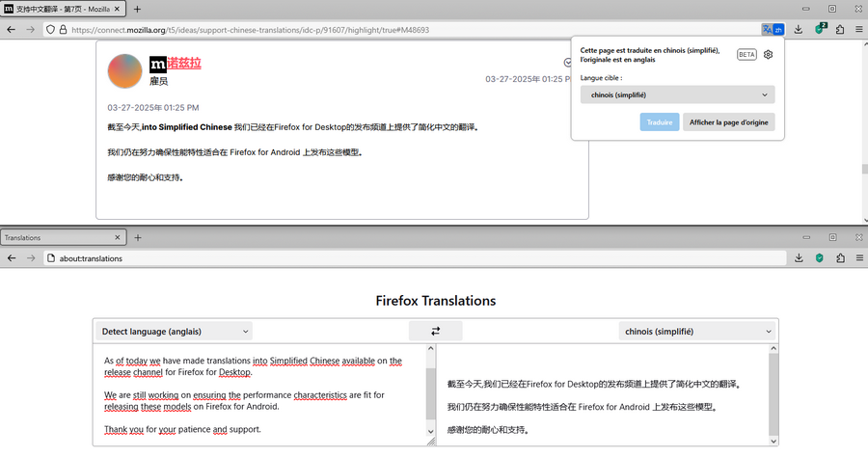The image size is (868, 457).
Task: Open the hamburger menu in top window
Action: 858,29
